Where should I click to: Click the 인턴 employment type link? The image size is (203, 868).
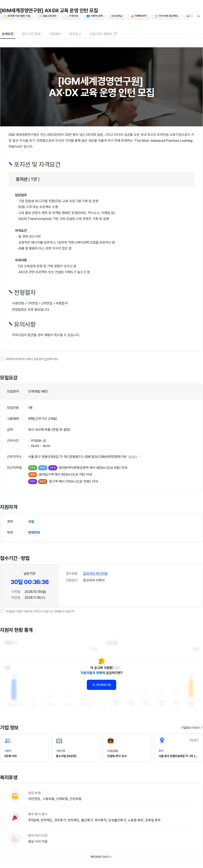pos(31,419)
